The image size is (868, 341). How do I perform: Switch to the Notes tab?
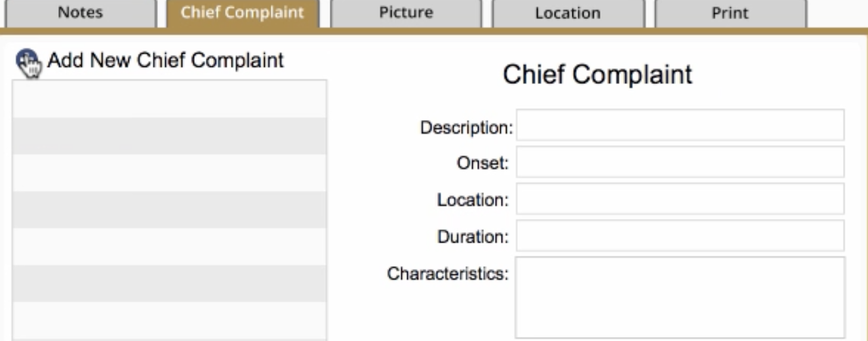pos(80,13)
